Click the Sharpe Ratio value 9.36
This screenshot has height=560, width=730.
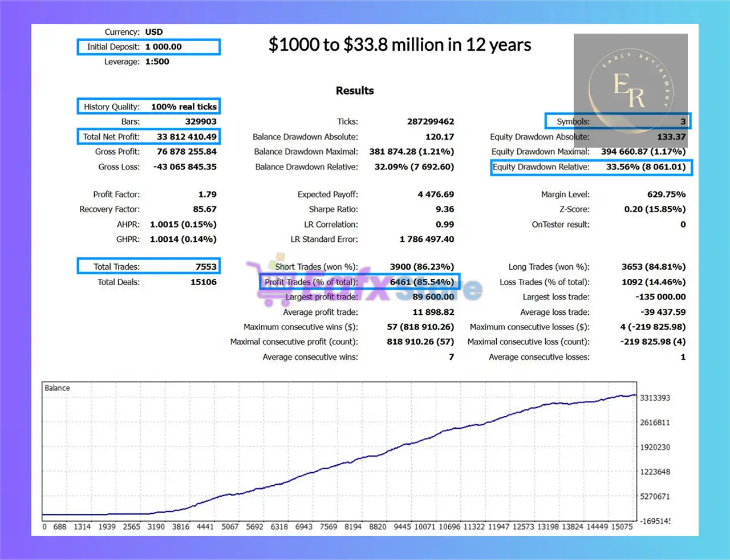click(x=445, y=209)
